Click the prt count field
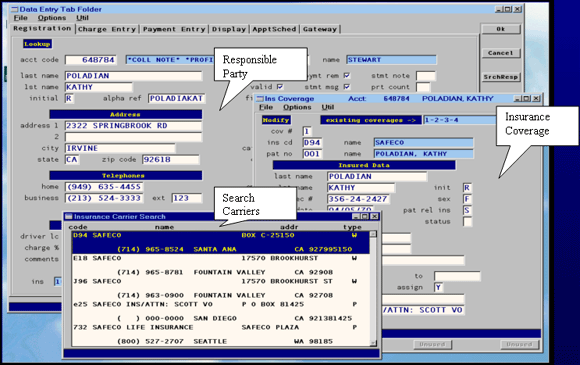 [x=423, y=87]
